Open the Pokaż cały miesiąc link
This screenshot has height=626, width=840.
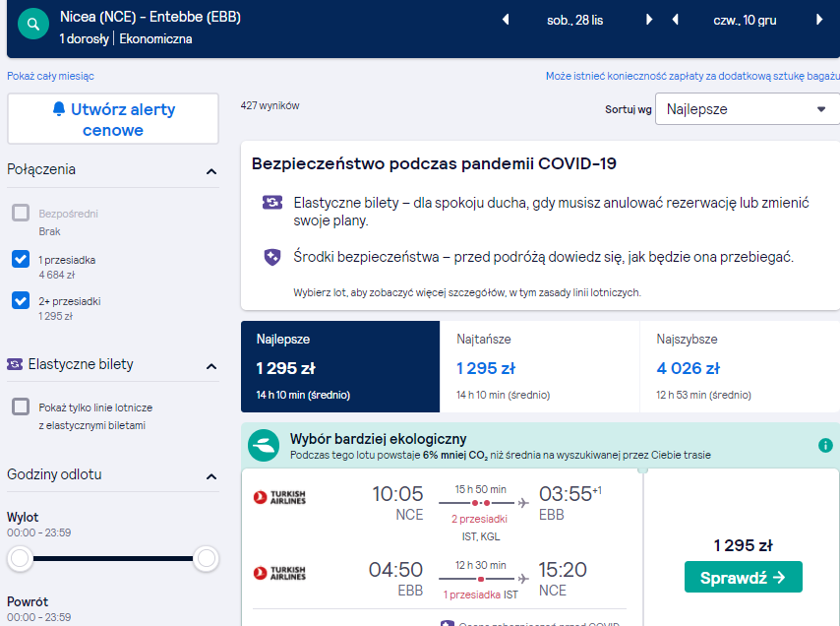coord(50,76)
